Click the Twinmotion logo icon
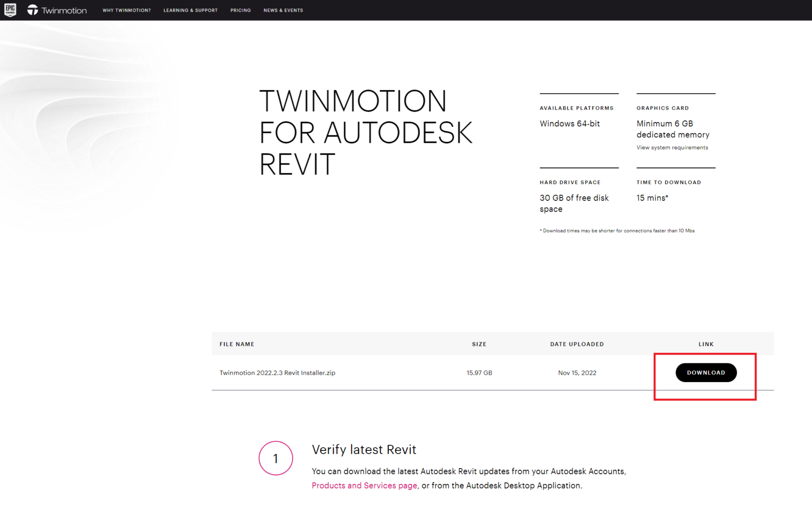The height and width of the screenshot is (518, 812). (32, 10)
